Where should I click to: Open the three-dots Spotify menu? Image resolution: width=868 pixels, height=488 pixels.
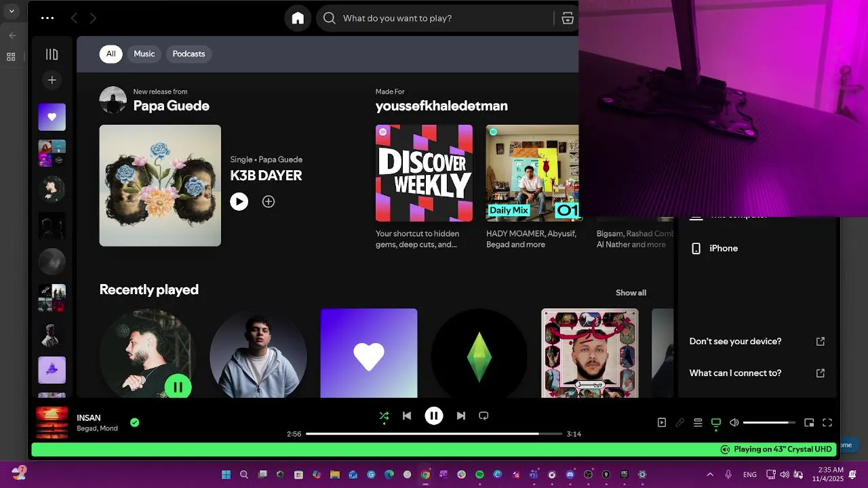coord(47,18)
